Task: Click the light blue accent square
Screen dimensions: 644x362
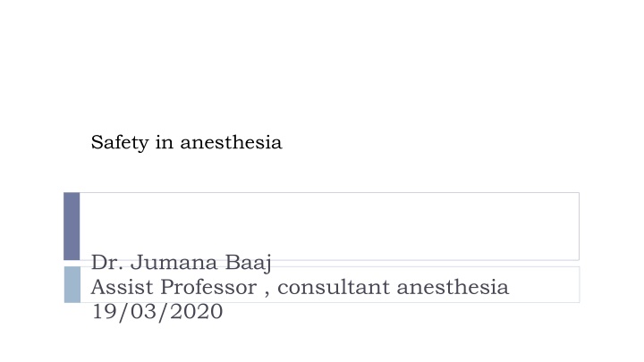Action: [x=72, y=284]
